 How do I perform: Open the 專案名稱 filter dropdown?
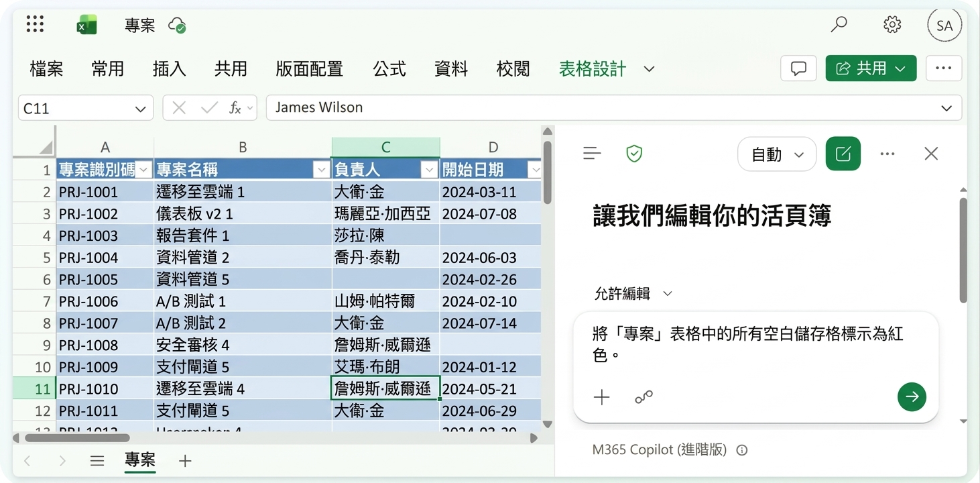tap(321, 170)
